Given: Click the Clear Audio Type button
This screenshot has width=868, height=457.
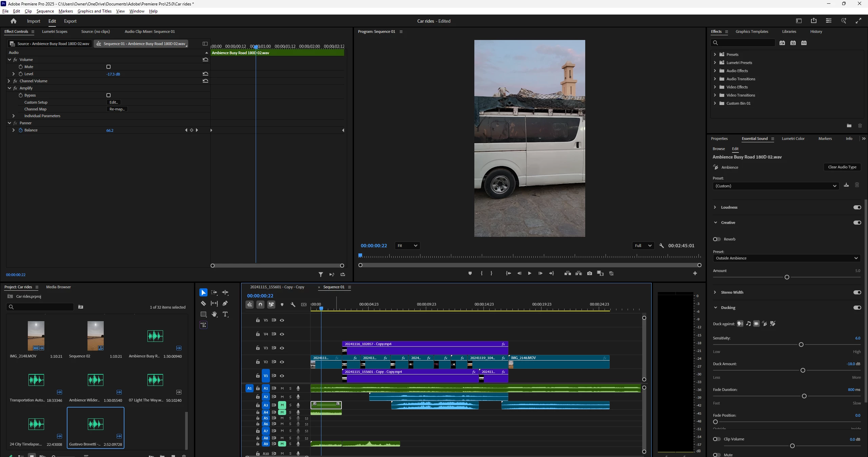Looking at the screenshot, I should pyautogui.click(x=842, y=167).
